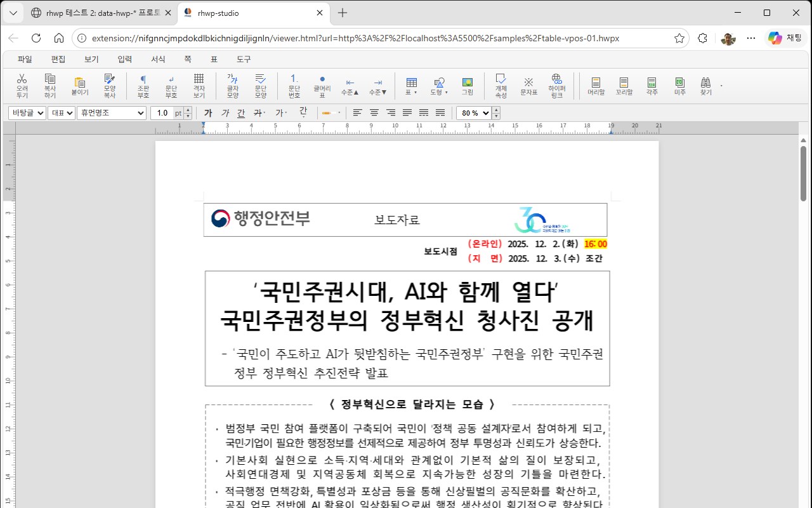Click the 간 character spacing button
The height and width of the screenshot is (508, 812).
[303, 112]
